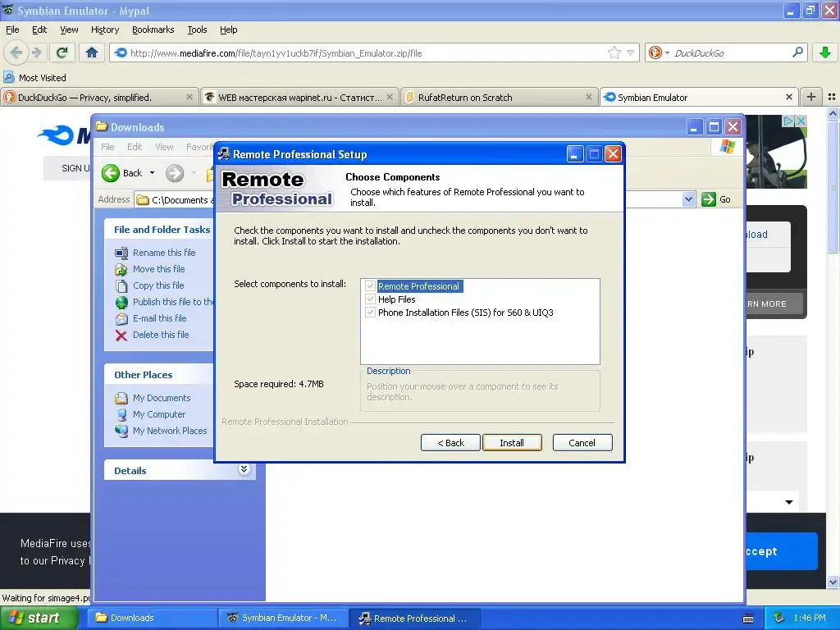
Task: Click the Windows Start button
Action: pyautogui.click(x=39, y=618)
